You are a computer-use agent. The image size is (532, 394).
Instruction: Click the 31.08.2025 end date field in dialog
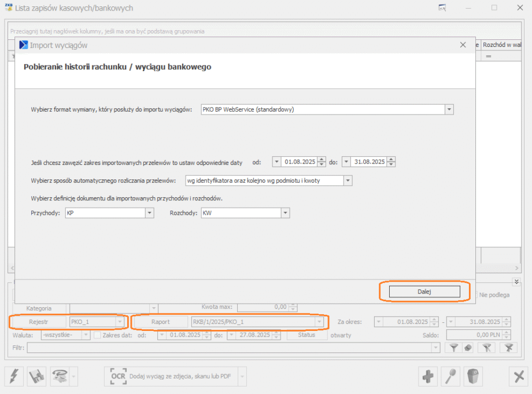click(x=369, y=162)
